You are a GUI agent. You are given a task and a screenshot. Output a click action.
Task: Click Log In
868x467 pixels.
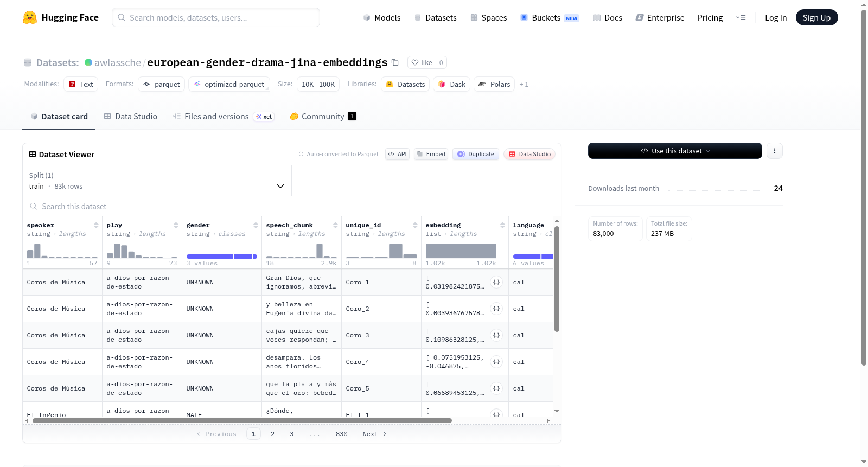776,17
